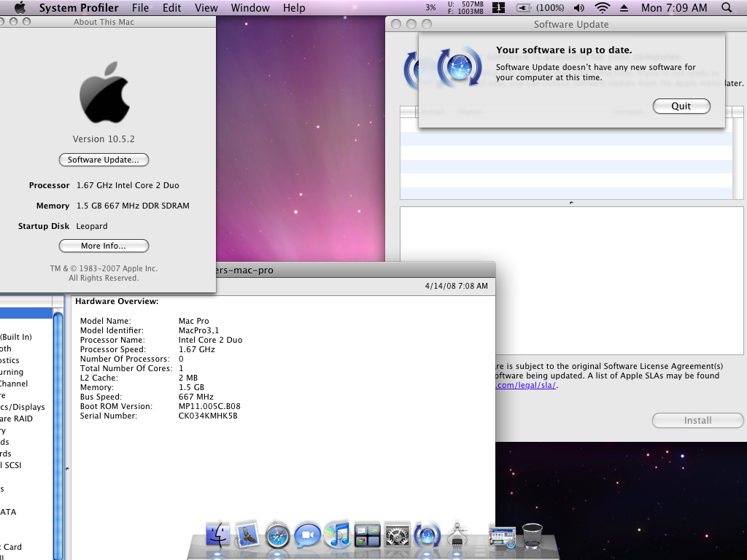Click the System Profiler sidebar scrollbar
The width and height of the screenshot is (747, 560).
[58, 433]
